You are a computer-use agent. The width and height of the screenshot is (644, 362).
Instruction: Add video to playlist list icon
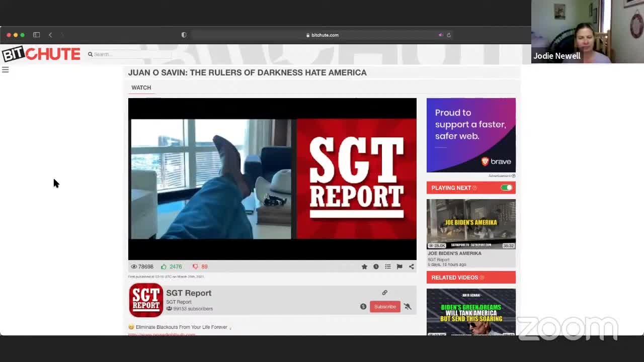(x=388, y=266)
